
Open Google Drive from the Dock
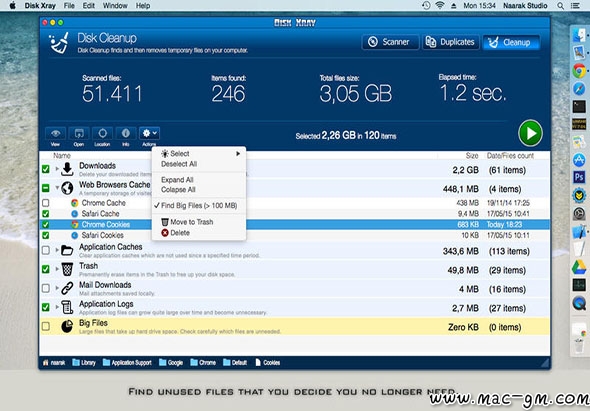(x=579, y=267)
